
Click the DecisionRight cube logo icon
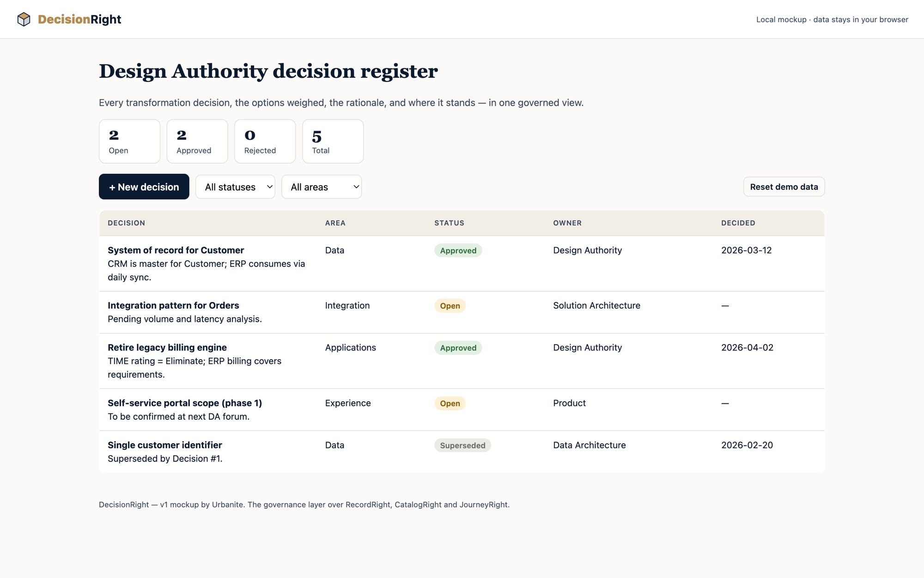pyautogui.click(x=24, y=19)
